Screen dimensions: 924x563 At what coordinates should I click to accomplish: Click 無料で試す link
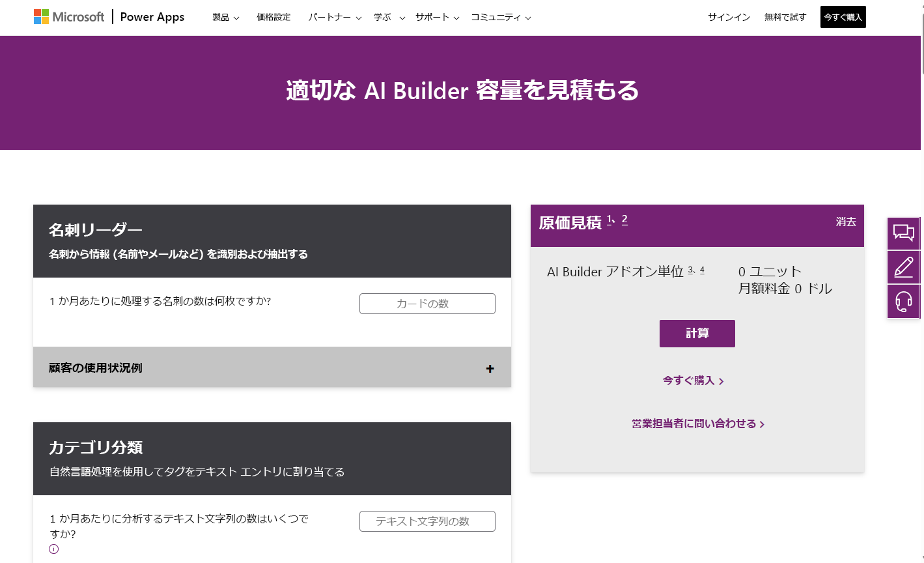pos(785,18)
